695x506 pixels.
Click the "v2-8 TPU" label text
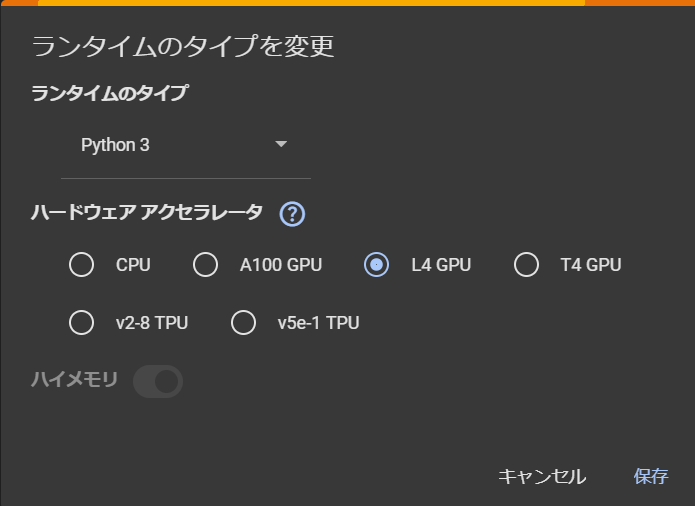(152, 323)
